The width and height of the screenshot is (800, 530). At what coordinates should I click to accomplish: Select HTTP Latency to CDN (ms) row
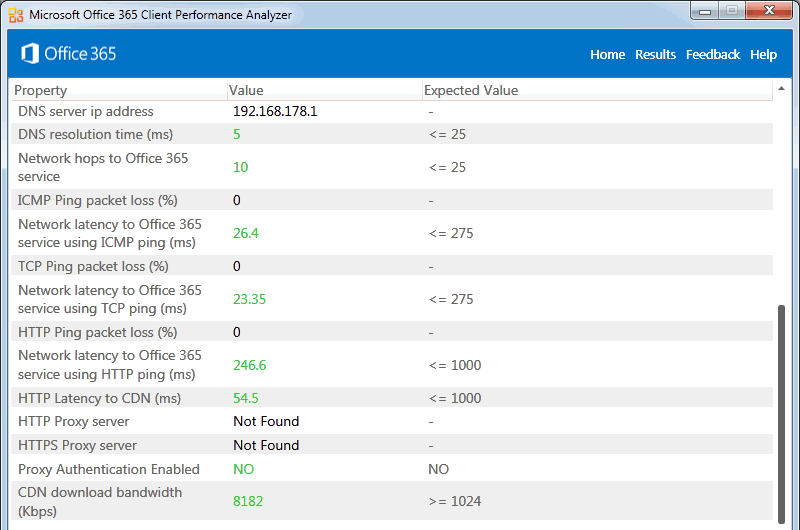[x=392, y=398]
